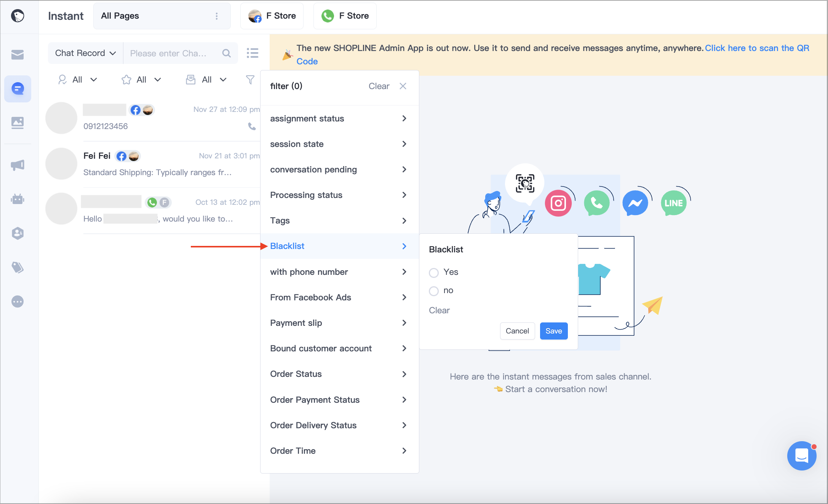Viewport: 828px width, 504px height.
Task: Open the instant chat sidebar icon
Action: pyautogui.click(x=18, y=89)
